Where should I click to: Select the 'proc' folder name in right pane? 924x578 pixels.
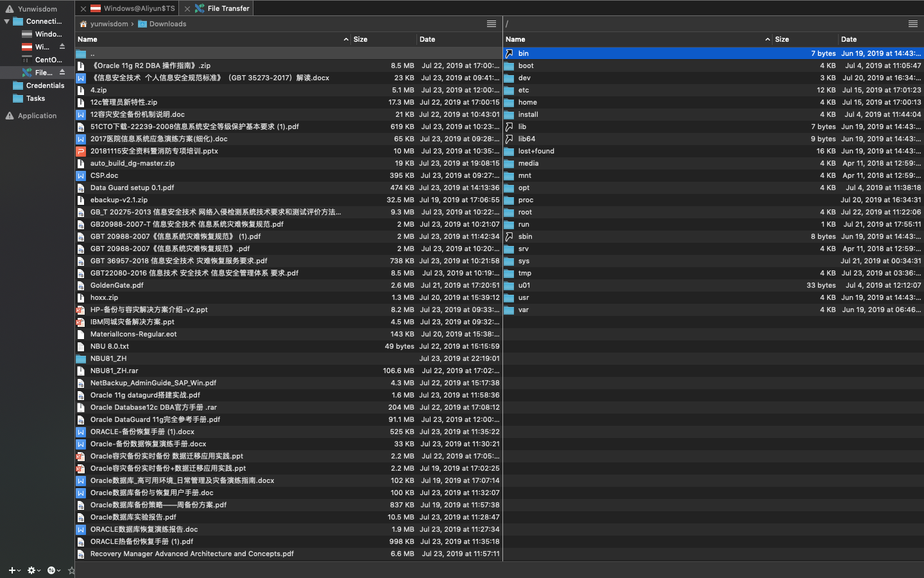526,200
